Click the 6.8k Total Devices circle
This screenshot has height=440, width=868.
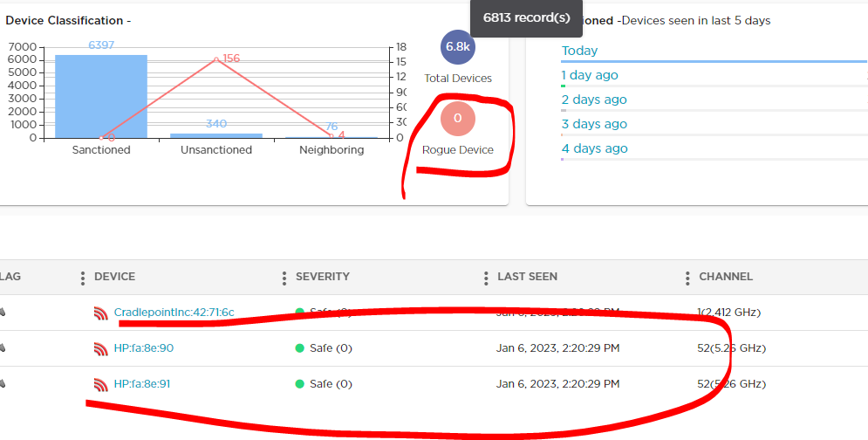[x=457, y=47]
